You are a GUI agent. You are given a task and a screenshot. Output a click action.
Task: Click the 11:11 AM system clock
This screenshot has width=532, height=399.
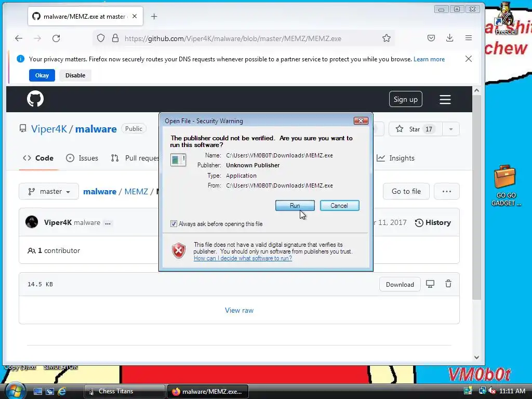(512, 391)
